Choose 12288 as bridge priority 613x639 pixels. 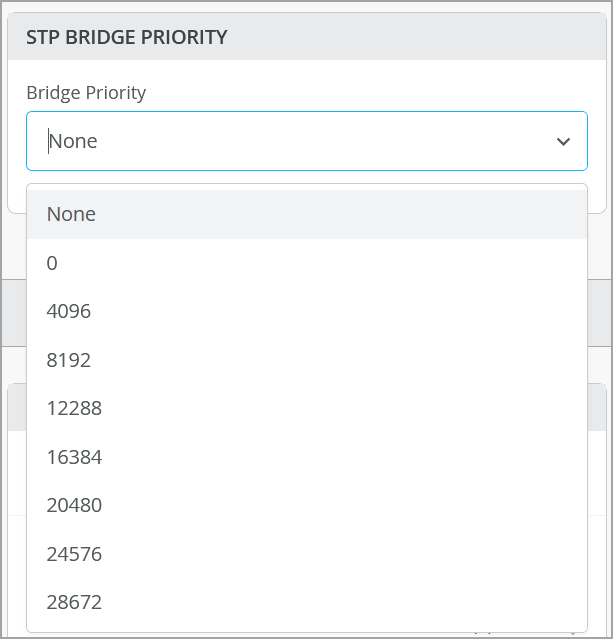(74, 408)
